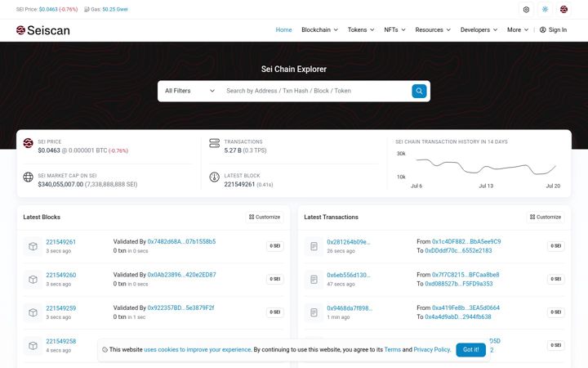Image resolution: width=588 pixels, height=368 pixels.
Task: Click the Latest Block gauge icon
Action: tap(215, 177)
